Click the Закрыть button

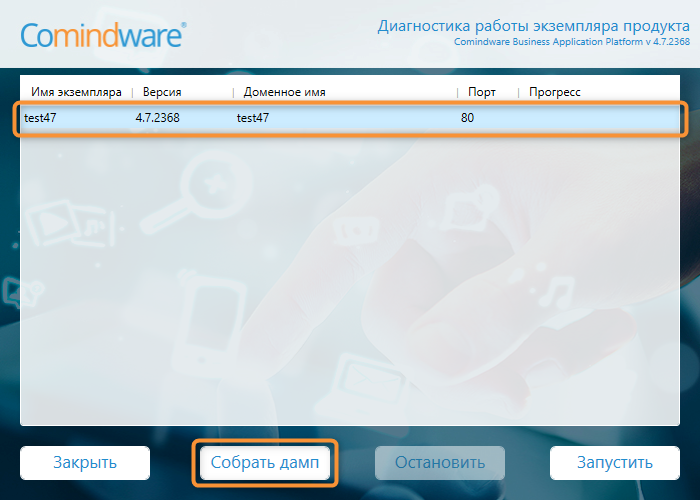pyautogui.click(x=85, y=462)
